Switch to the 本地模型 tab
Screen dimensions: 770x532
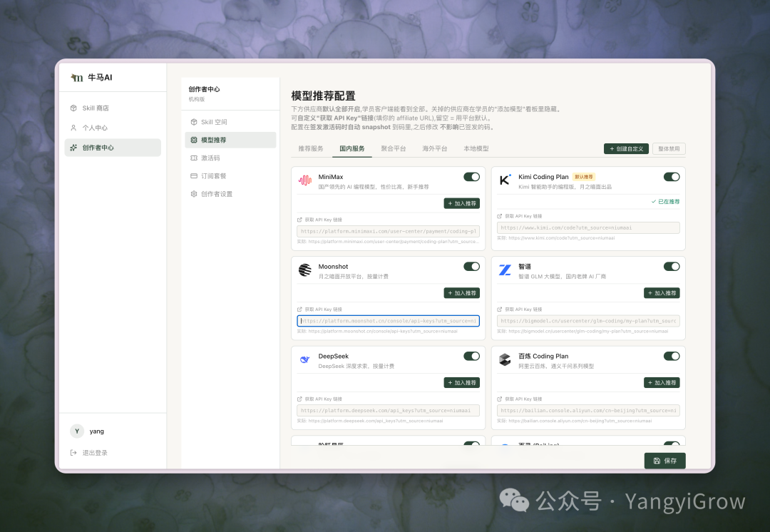tap(476, 148)
